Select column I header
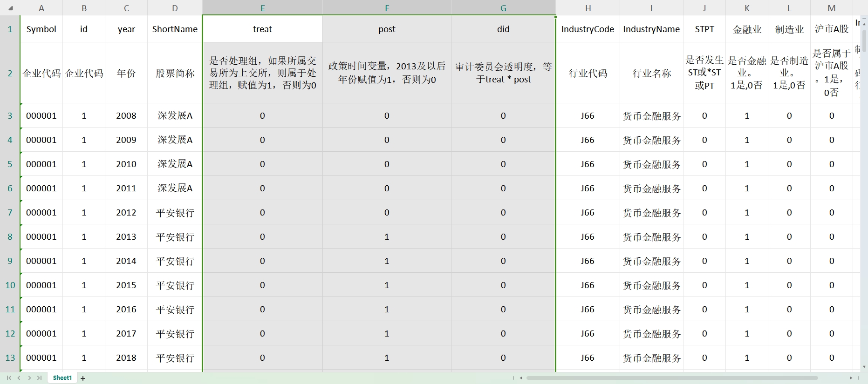 pos(651,8)
